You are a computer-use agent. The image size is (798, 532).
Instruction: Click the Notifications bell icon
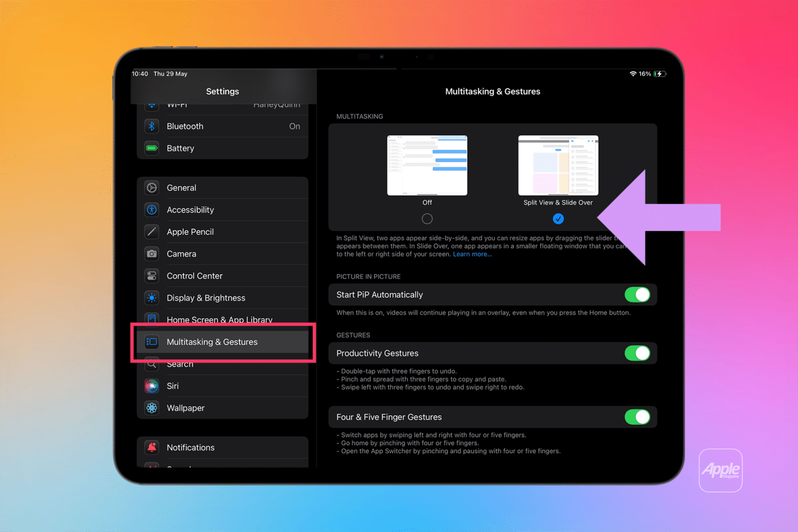[x=151, y=447]
